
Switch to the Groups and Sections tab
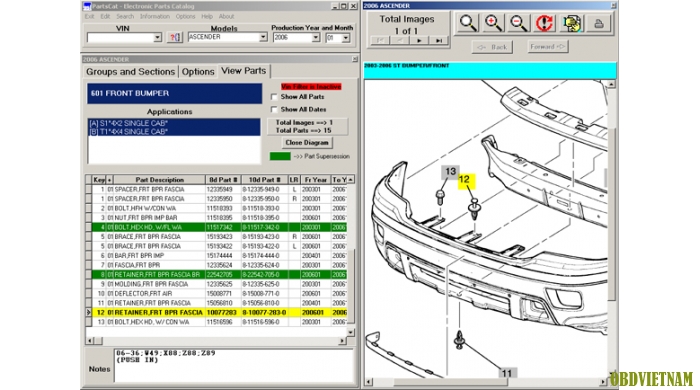click(x=130, y=72)
